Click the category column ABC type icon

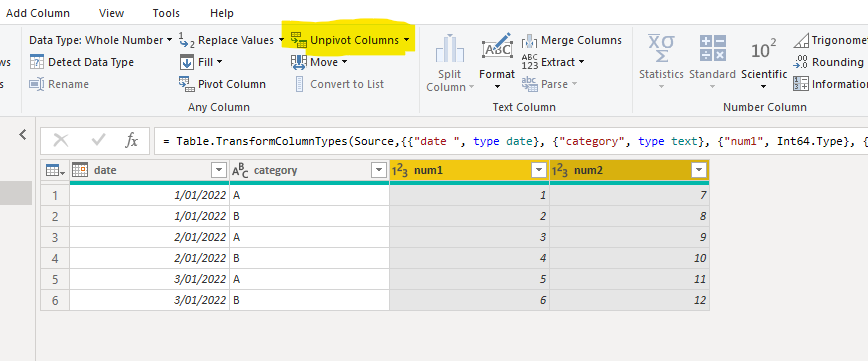[x=240, y=171]
